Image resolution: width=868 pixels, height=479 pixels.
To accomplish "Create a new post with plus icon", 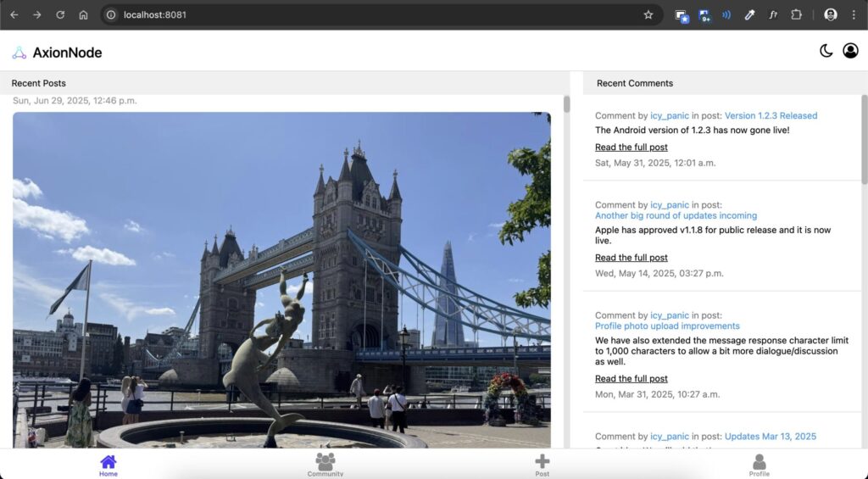I will (x=542, y=465).
